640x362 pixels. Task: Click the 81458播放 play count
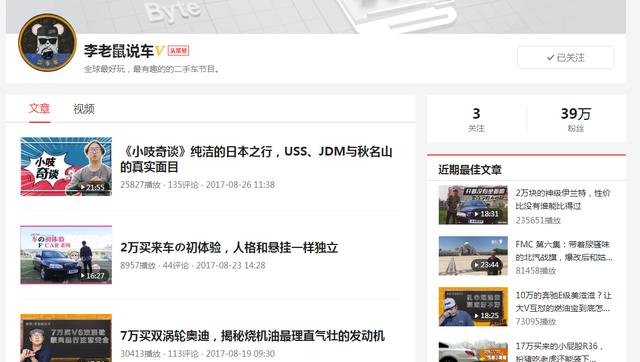point(536,271)
